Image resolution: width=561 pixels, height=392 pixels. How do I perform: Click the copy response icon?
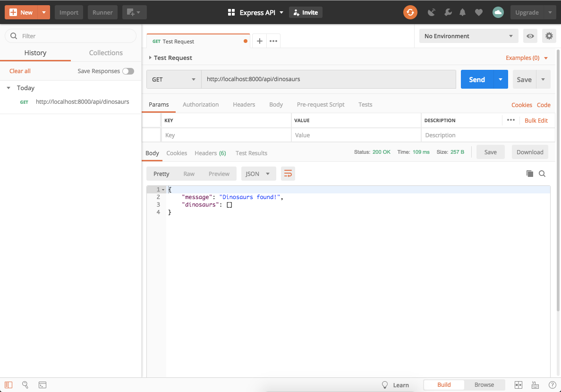point(529,174)
